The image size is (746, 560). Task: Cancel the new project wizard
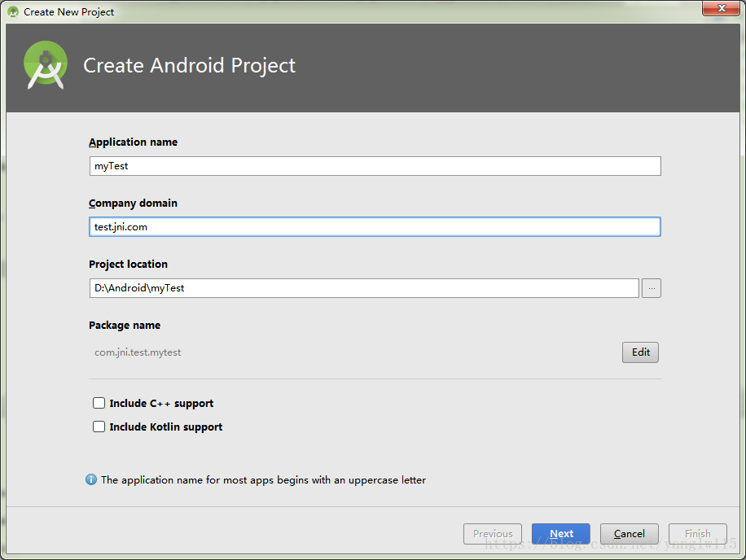pyautogui.click(x=629, y=534)
